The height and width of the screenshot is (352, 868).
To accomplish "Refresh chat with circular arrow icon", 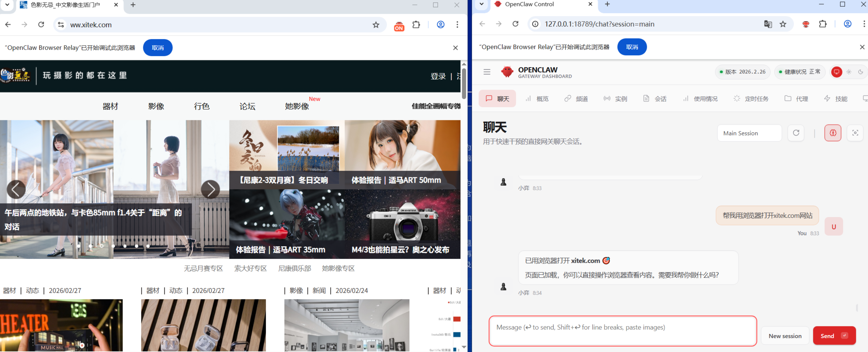I will [x=796, y=133].
